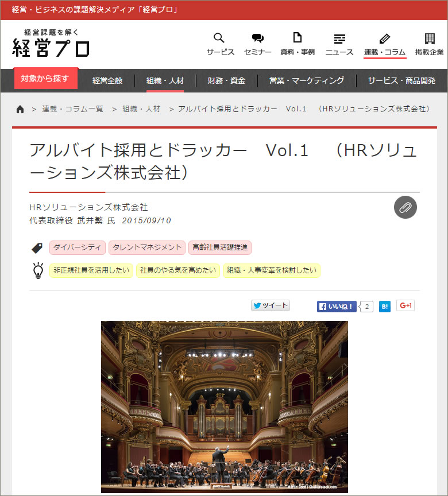The width and height of the screenshot is (448, 496).
Task: Click the current-page breadcrumb article title
Action: (304, 109)
